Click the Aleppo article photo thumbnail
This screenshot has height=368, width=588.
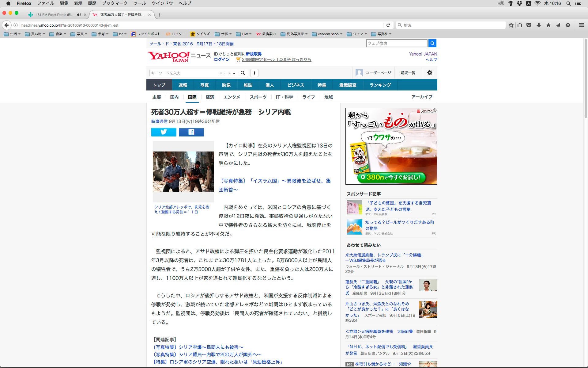click(183, 171)
